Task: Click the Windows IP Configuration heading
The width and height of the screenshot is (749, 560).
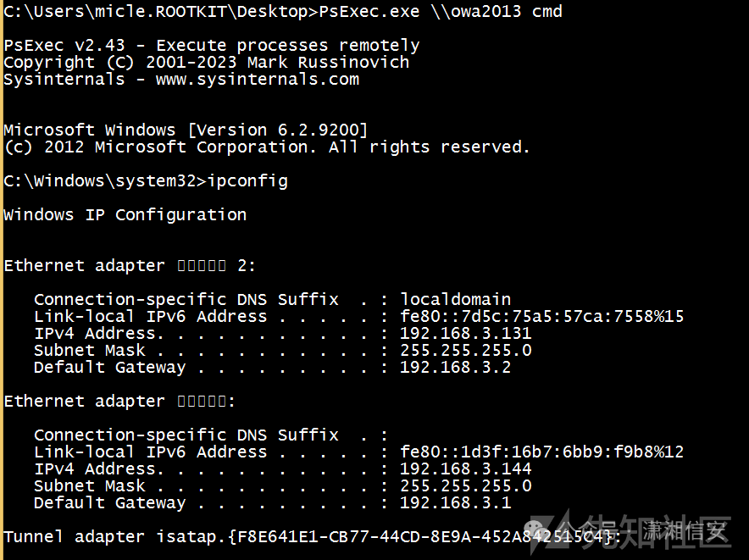Action: 125,215
